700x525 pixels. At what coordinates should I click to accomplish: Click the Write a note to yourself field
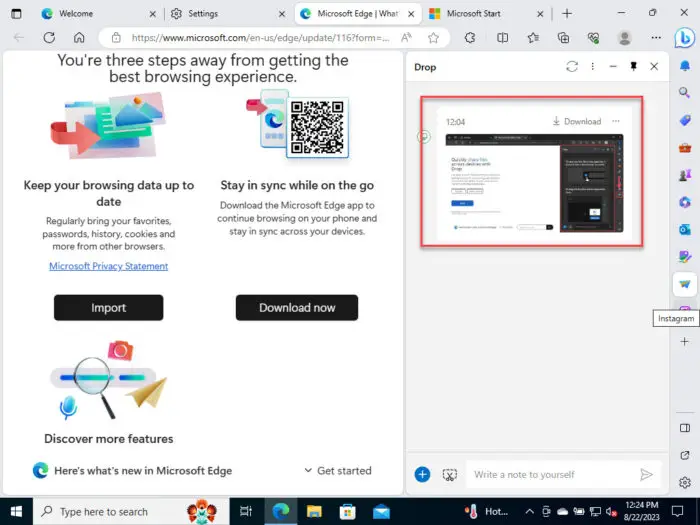click(553, 475)
